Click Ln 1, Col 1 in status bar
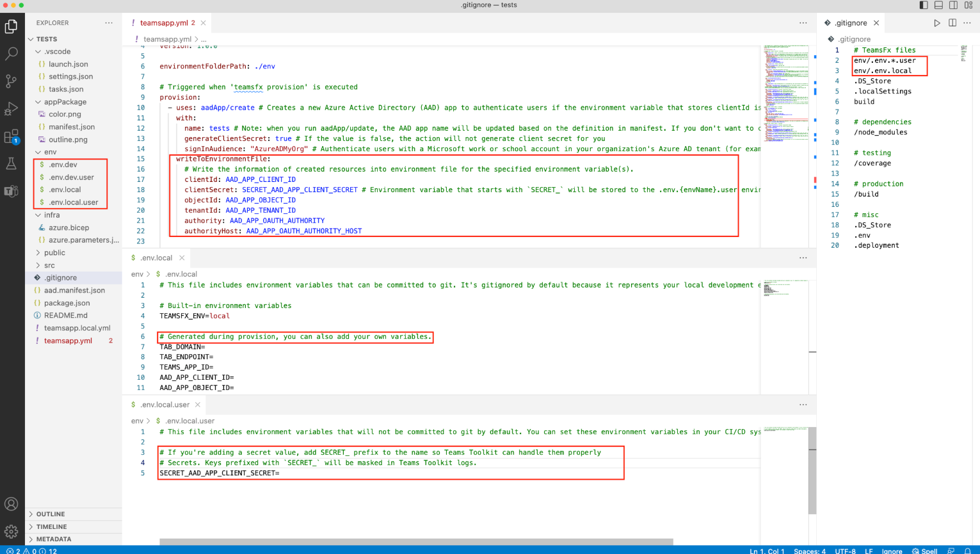 click(767, 550)
